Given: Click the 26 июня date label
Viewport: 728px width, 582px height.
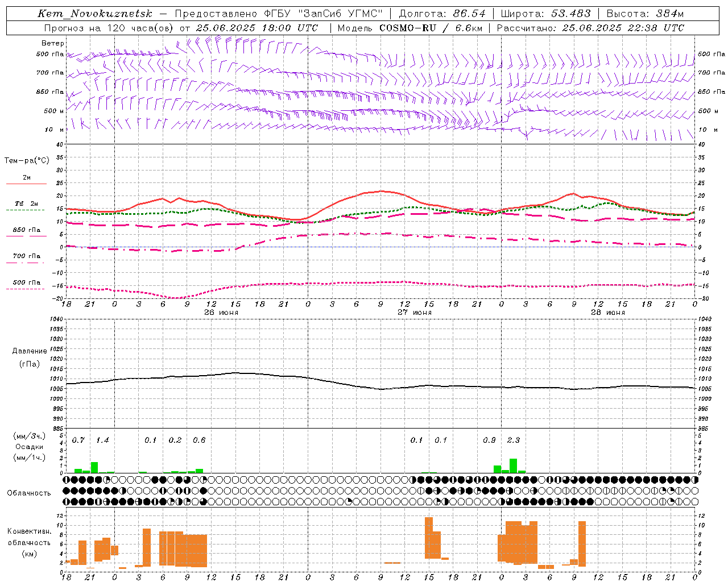Looking at the screenshot, I should coord(221,312).
